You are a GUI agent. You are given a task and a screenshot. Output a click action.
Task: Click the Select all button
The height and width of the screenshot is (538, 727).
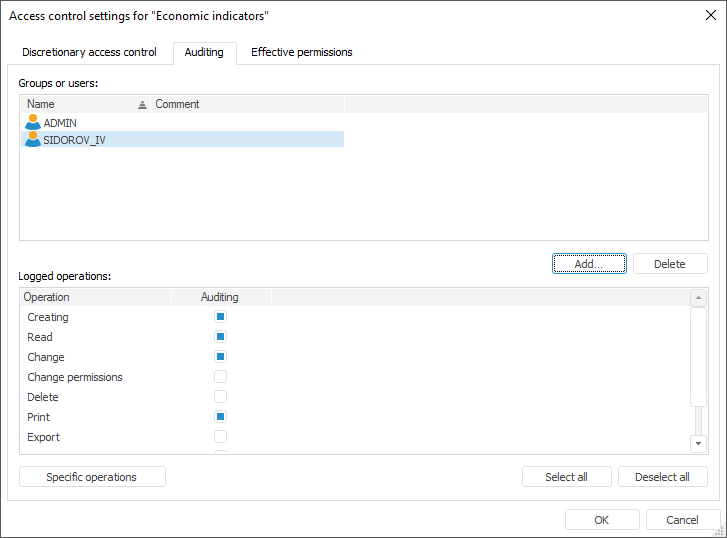coord(566,477)
